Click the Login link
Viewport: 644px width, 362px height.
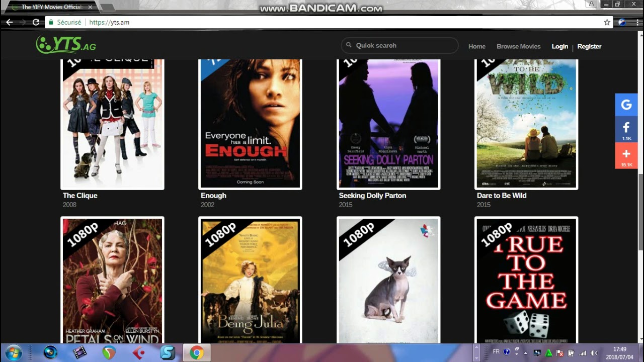tap(559, 46)
